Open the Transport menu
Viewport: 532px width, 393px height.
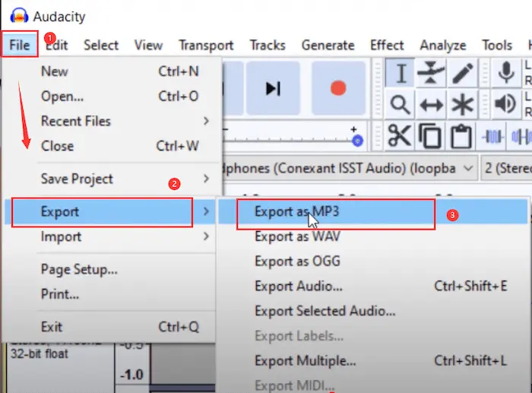coord(206,45)
